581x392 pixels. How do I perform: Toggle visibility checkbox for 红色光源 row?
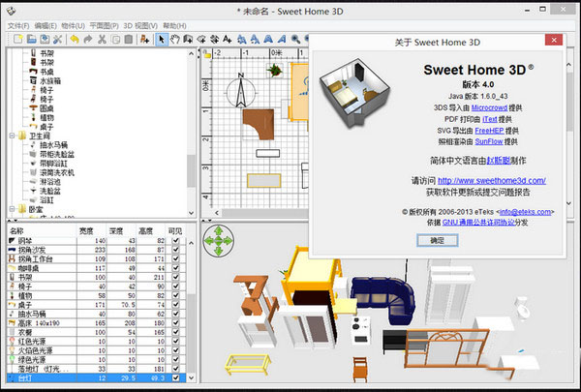pos(176,342)
